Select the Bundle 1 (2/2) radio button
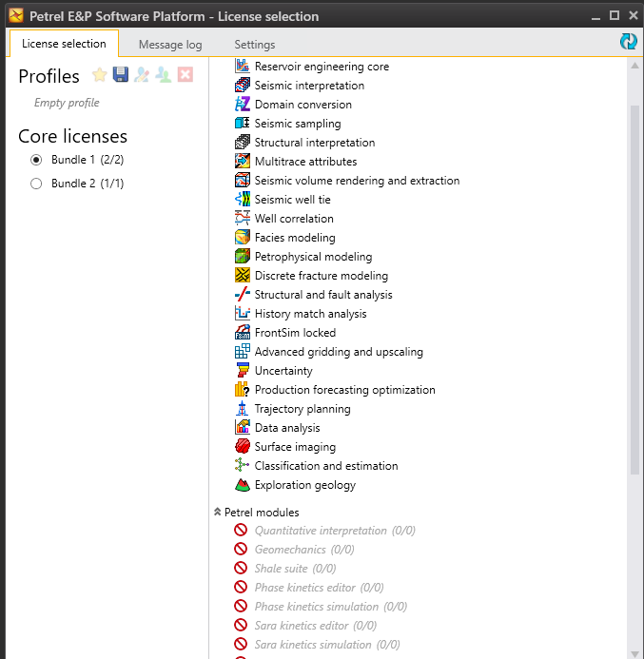Viewport: 644px width, 659px height. pos(36,160)
